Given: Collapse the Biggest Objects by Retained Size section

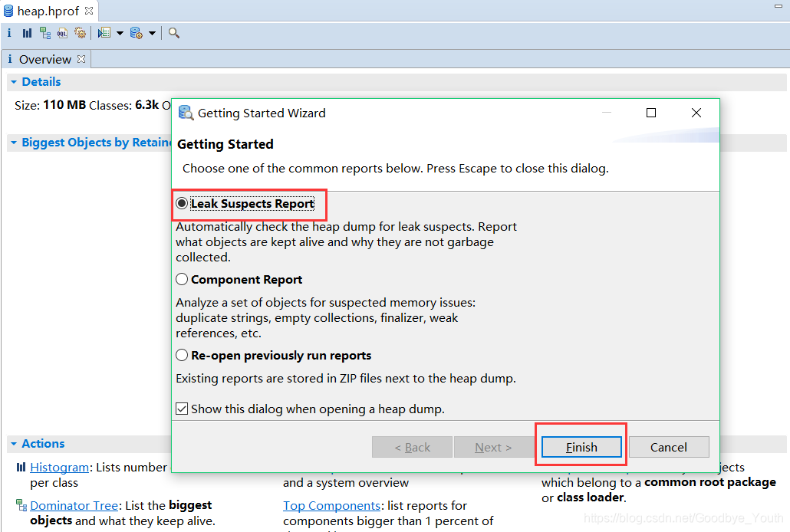Looking at the screenshot, I should point(14,143).
